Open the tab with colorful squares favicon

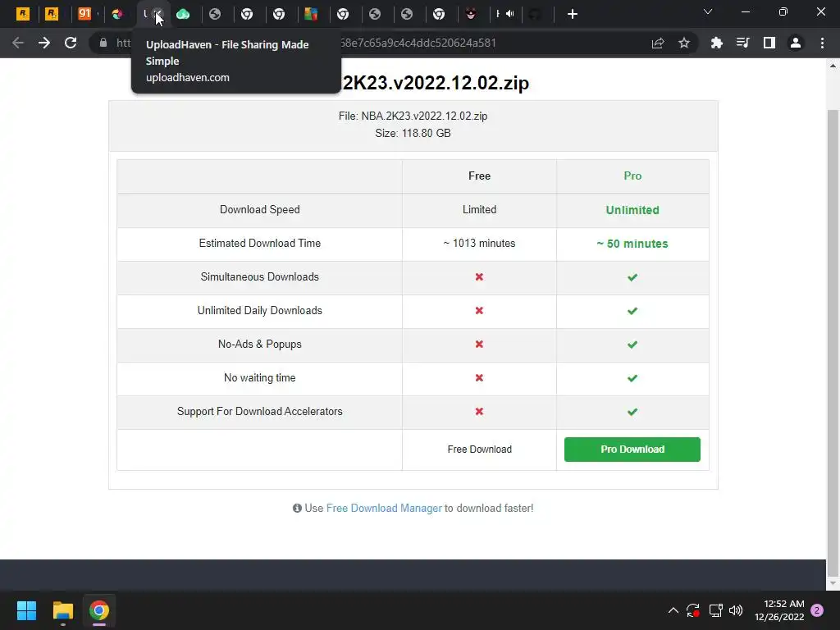pyautogui.click(x=311, y=14)
